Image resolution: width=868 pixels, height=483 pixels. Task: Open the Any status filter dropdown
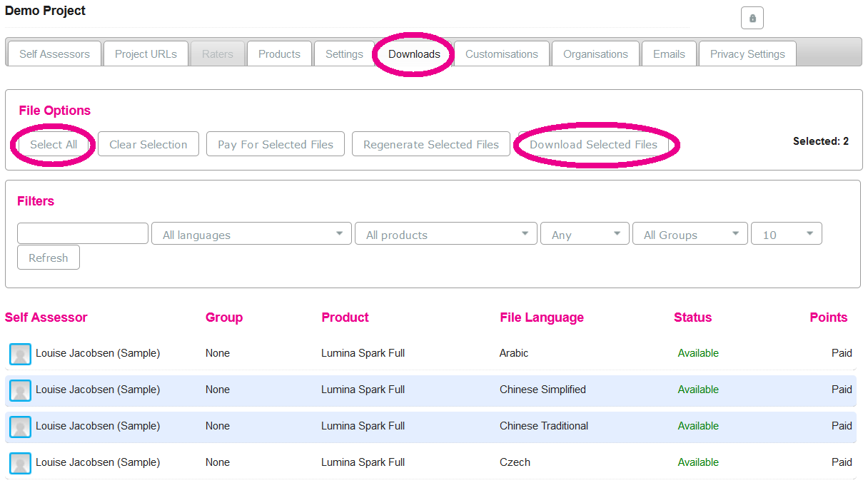585,234
